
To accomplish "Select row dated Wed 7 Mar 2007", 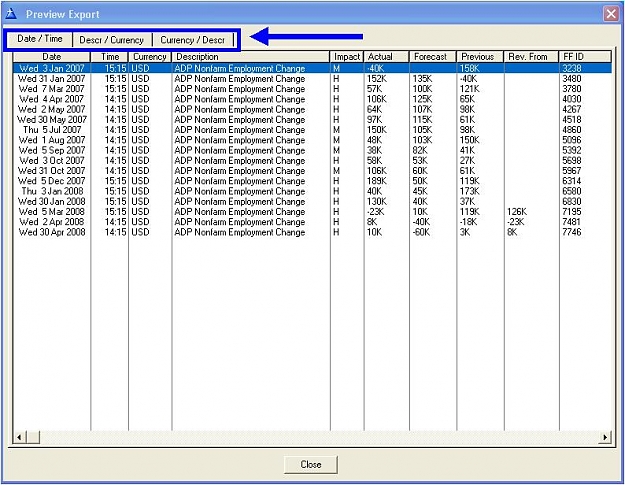I will (x=312, y=89).
